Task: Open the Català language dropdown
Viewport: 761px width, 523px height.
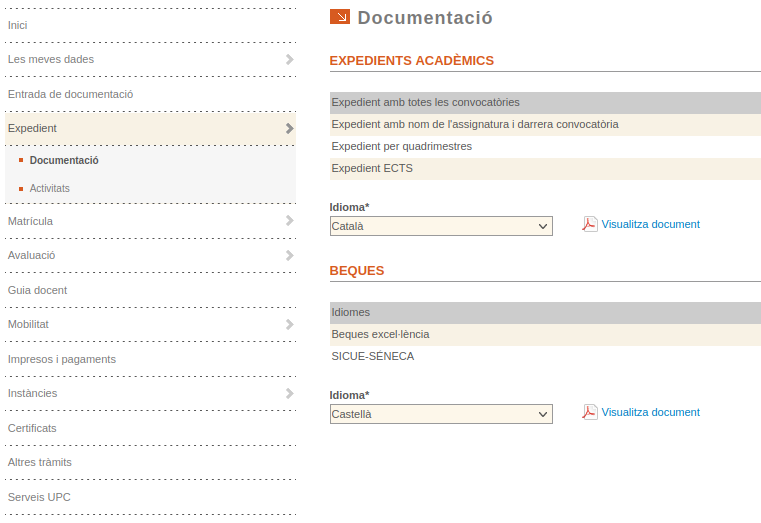Action: coord(441,227)
